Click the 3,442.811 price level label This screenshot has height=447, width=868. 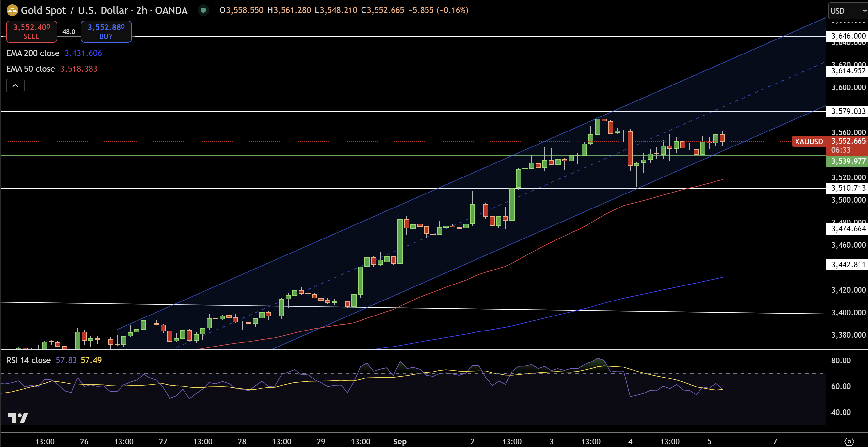pyautogui.click(x=848, y=265)
